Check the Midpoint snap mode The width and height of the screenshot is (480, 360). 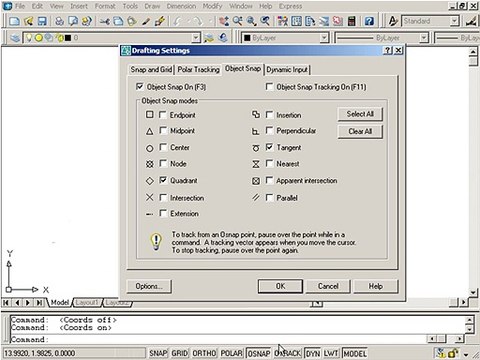click(163, 130)
